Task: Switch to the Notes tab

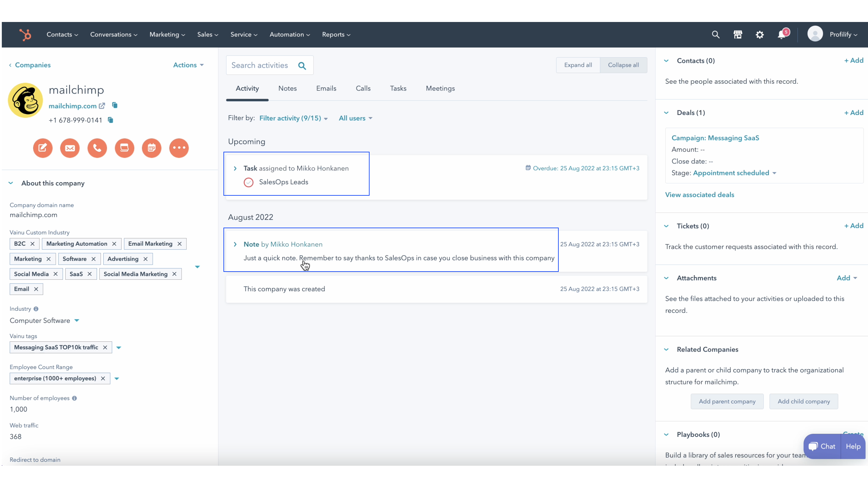Action: click(x=287, y=88)
